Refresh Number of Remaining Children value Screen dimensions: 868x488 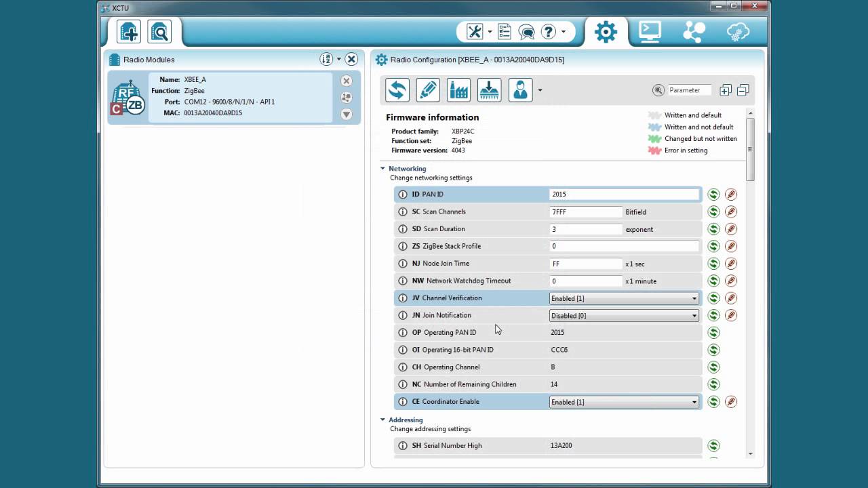click(x=713, y=384)
